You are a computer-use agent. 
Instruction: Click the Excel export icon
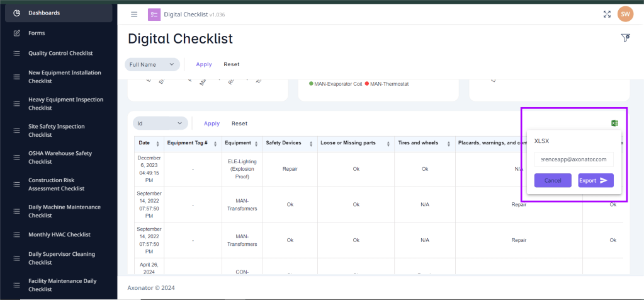pyautogui.click(x=614, y=123)
